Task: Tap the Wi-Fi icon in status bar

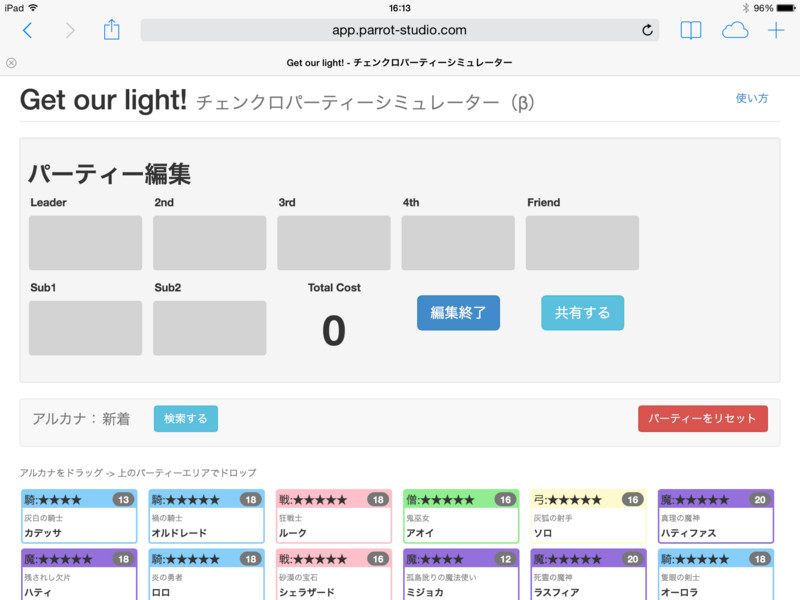Action: pos(33,8)
